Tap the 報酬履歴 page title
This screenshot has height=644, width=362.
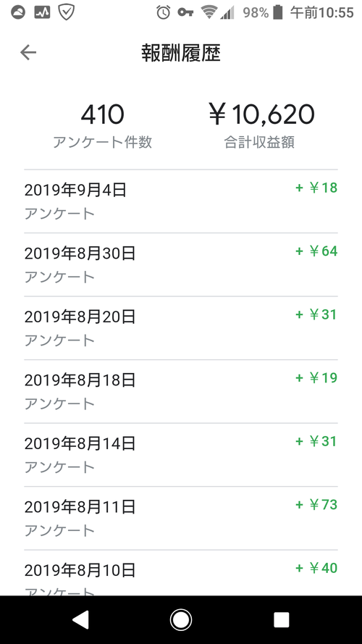181,53
